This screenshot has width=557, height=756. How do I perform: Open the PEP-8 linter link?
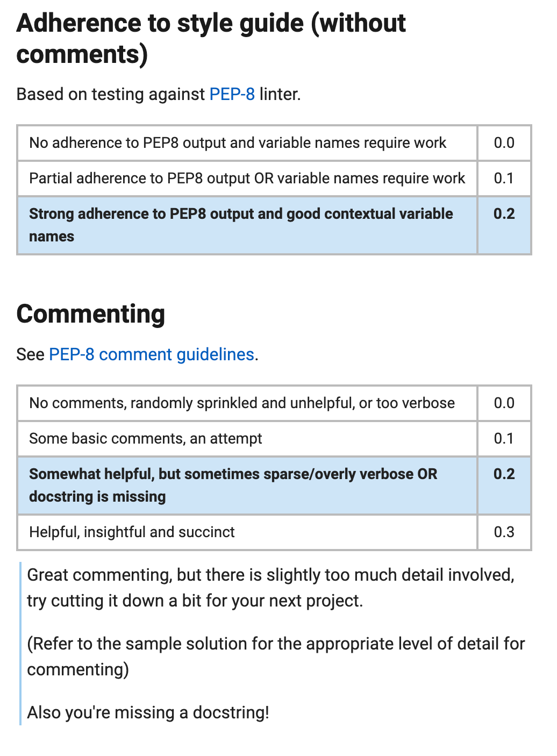pyautogui.click(x=232, y=94)
